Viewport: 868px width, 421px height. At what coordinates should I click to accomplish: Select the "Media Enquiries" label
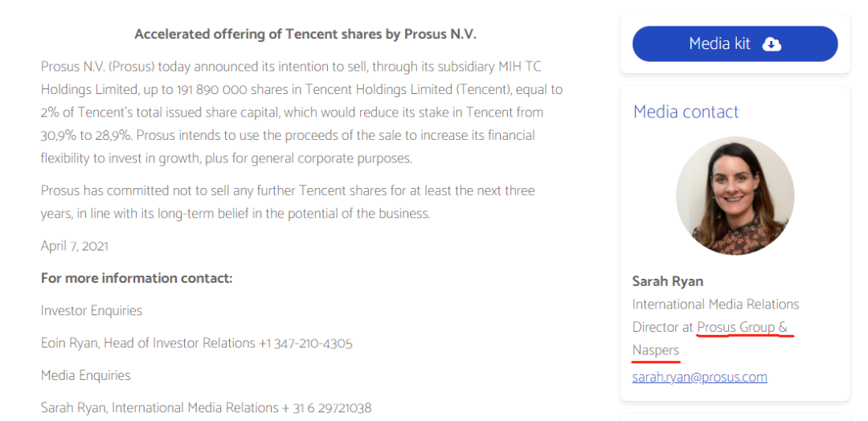[x=86, y=375]
